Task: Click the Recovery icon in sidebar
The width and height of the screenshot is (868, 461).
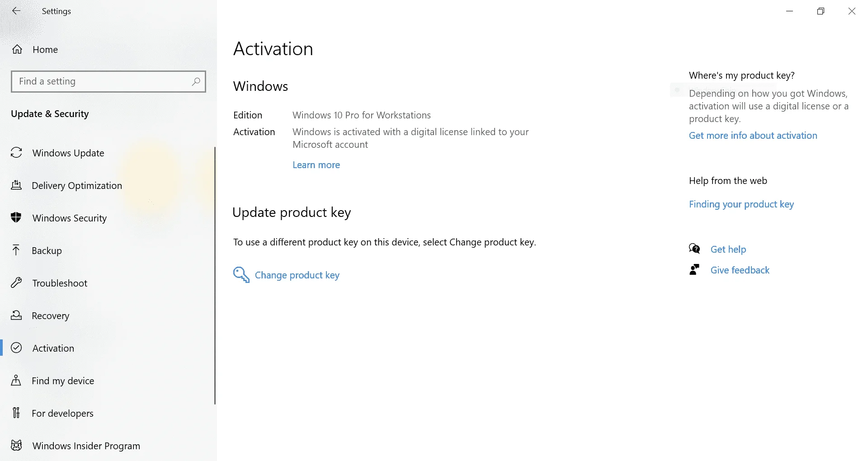Action: (16, 315)
